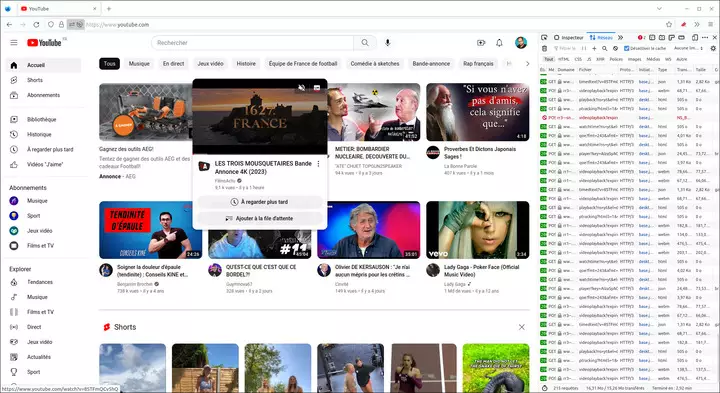The width and height of the screenshot is (720, 393).
Task: Sort by the Domaine column header
Action: [566, 70]
